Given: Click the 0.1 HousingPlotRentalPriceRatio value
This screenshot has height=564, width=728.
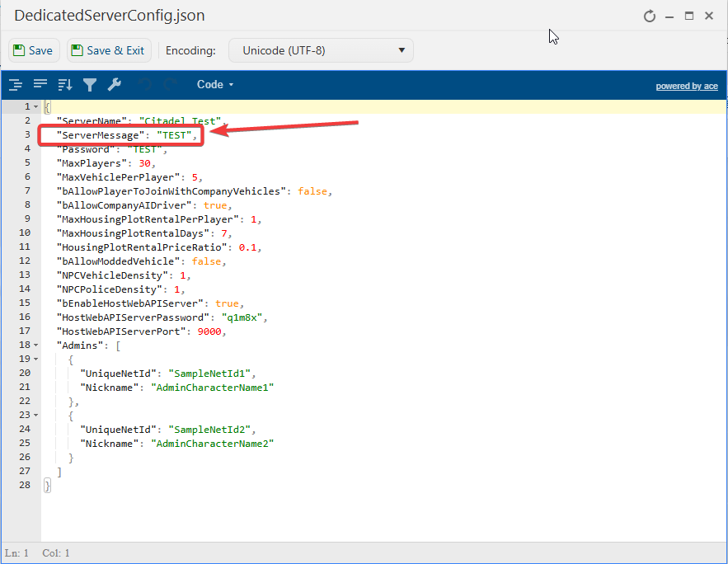Looking at the screenshot, I should click(x=247, y=247).
